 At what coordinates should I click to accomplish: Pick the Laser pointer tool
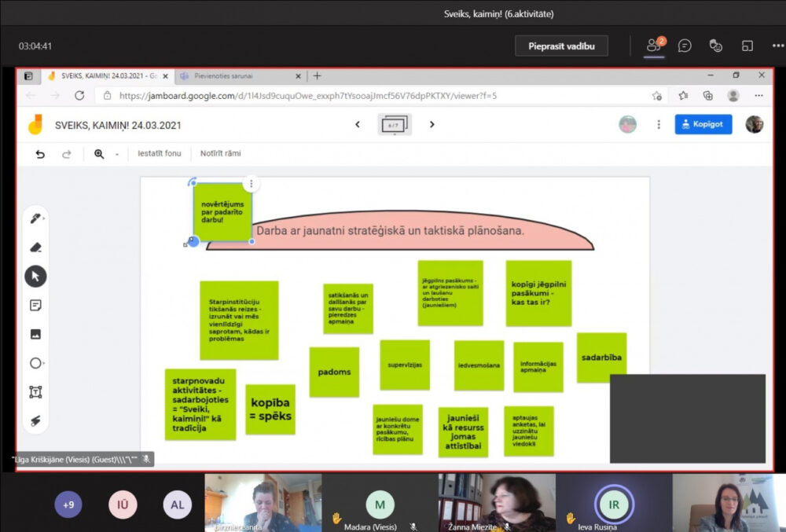(35, 420)
